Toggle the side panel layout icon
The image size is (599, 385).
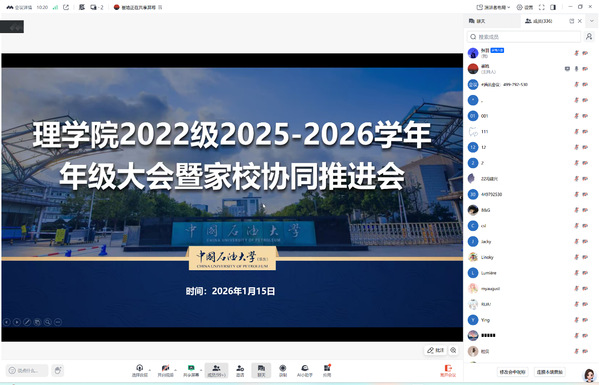[x=553, y=7]
